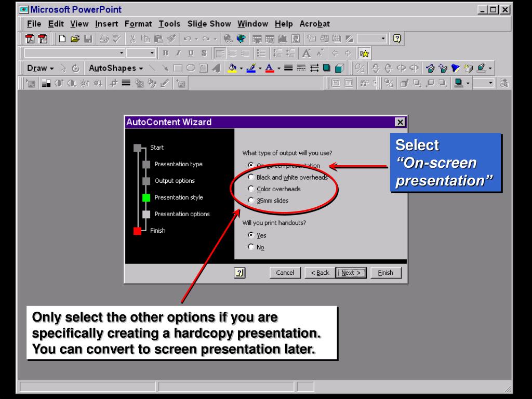Click the Office Assistant help icon

pyautogui.click(x=396, y=38)
